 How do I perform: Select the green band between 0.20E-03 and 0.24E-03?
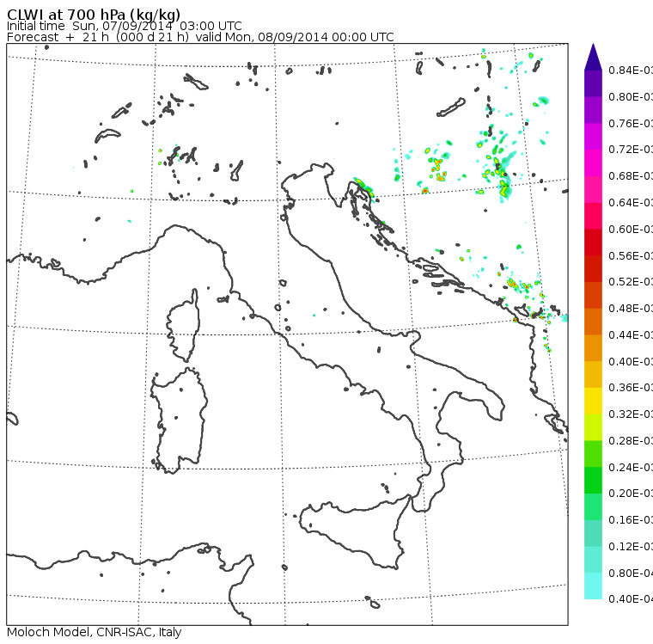click(593, 480)
